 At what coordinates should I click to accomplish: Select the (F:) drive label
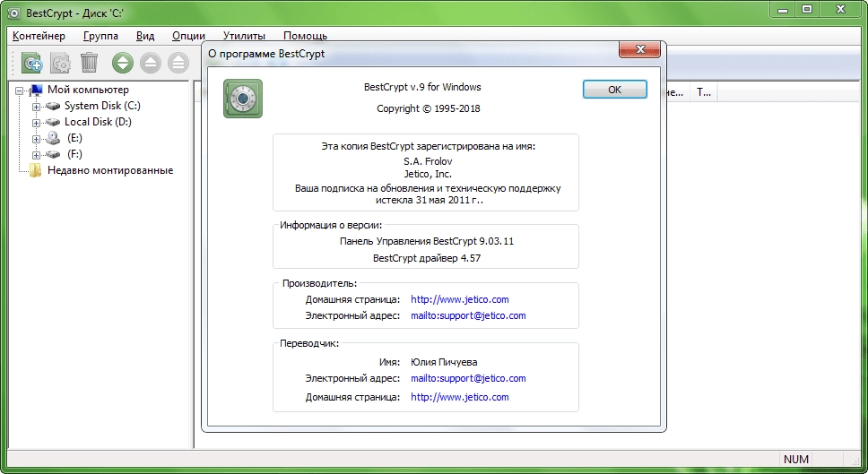[x=74, y=154]
